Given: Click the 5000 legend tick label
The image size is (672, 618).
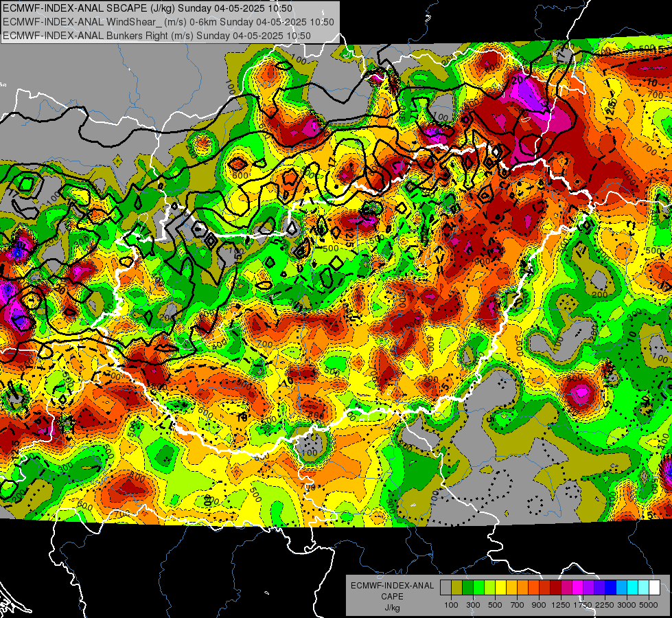Looking at the screenshot, I should click(649, 605).
